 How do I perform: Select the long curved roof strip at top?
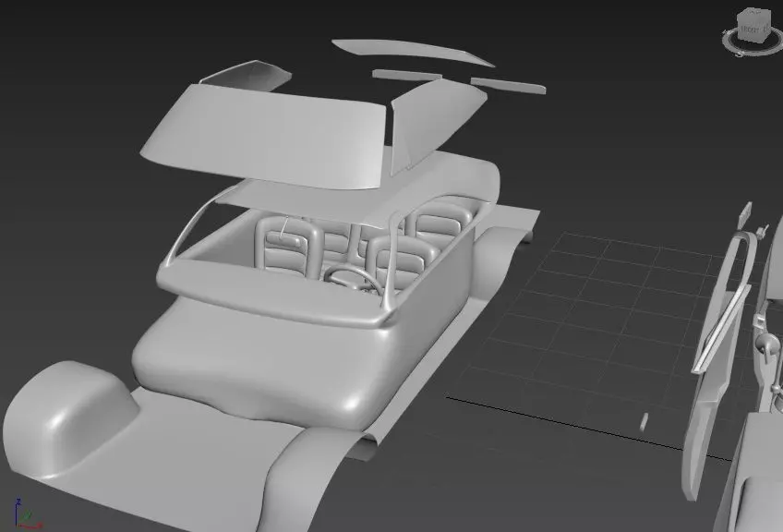412,52
